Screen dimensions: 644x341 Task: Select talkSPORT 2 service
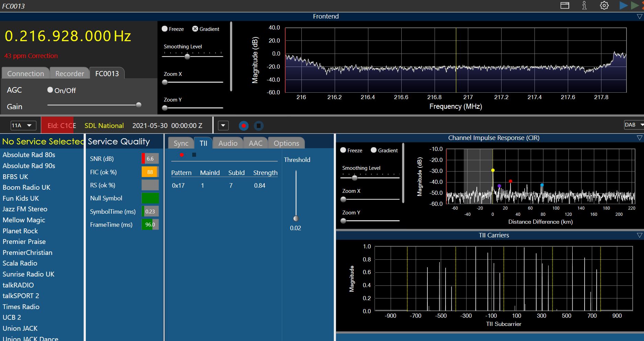tap(21, 296)
